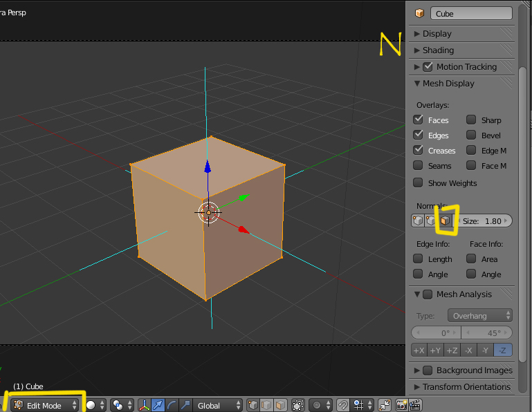Select the translate manipulator arrow icon
532x412 pixels.
click(158, 405)
